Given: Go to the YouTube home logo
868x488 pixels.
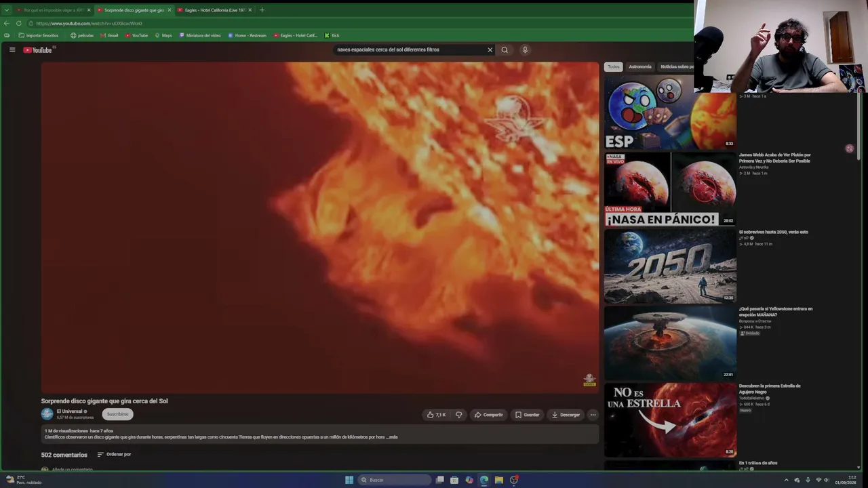Looking at the screenshot, I should point(38,49).
